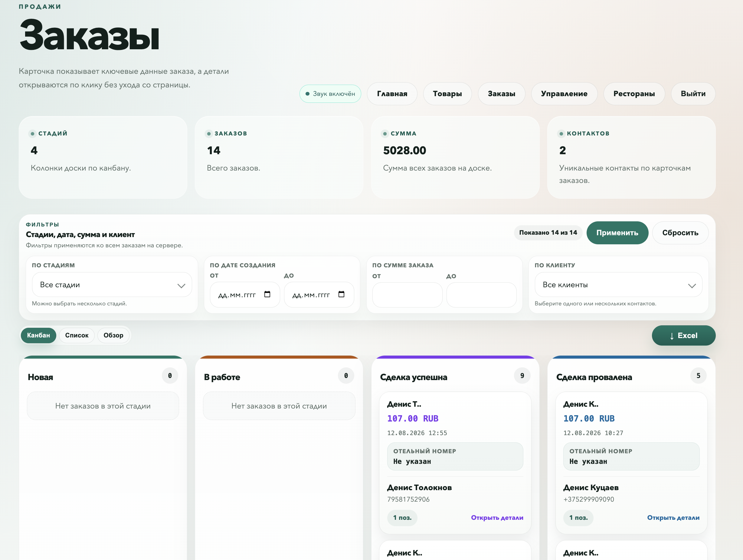Screen dimensions: 743x560
Task: Select the 'Заказов' summary card
Action: pos(279,157)
